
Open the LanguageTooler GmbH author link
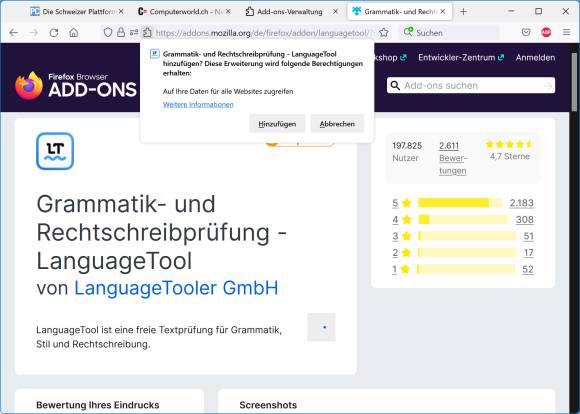(176, 288)
